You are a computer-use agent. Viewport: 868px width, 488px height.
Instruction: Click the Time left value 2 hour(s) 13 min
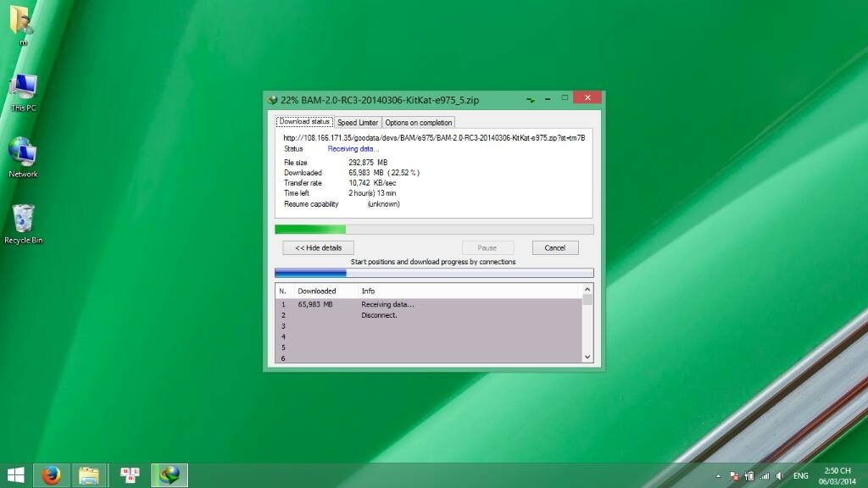[372, 193]
